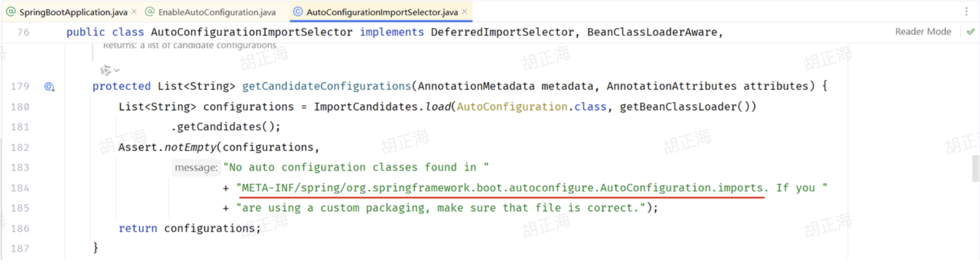Switch to SpringBootApplication.java tab
This screenshot has width=980, height=278.
click(73, 12)
